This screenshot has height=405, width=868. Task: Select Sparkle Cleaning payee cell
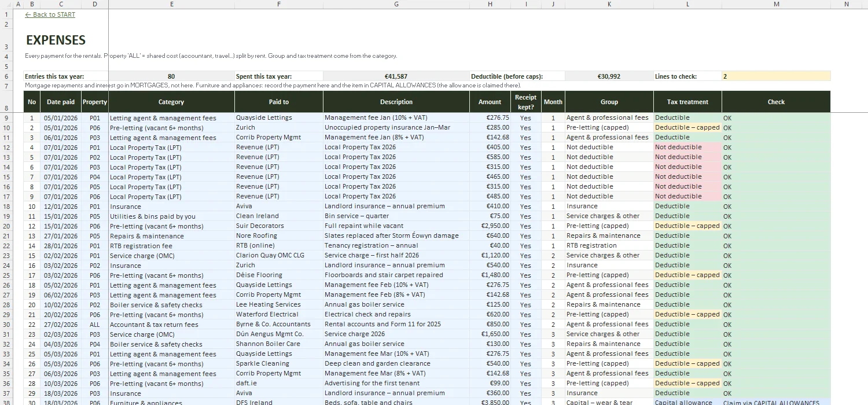pyautogui.click(x=279, y=363)
